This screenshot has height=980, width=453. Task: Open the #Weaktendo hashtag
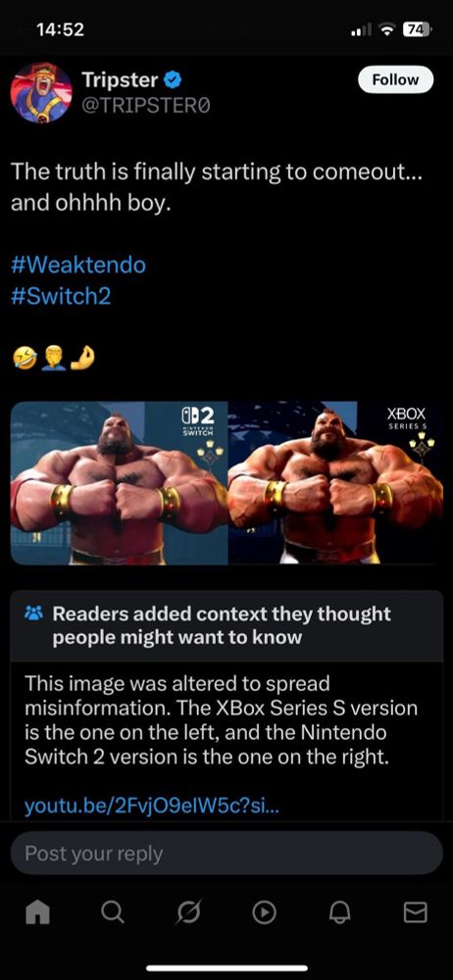pos(78,265)
